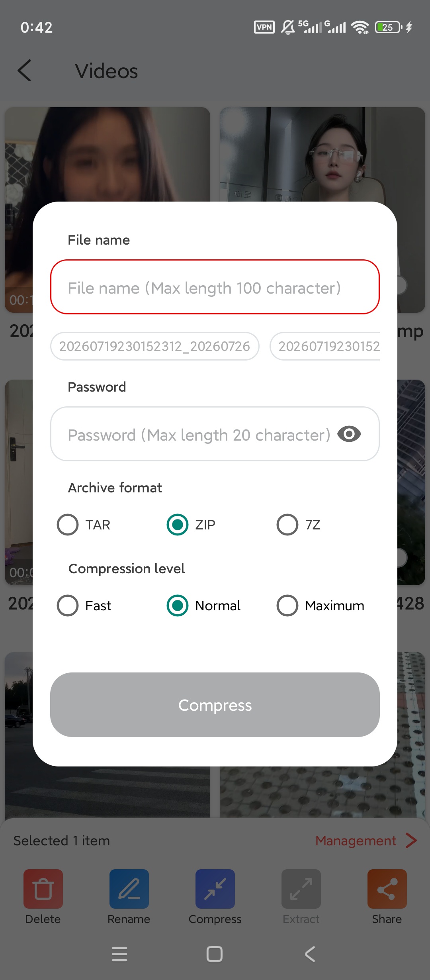This screenshot has height=980, width=430.
Task: Tap the video thumbnail of woman with glasses
Action: [322, 155]
